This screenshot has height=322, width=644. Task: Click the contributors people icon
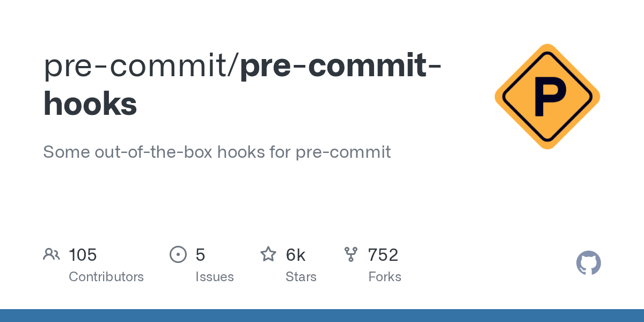(x=52, y=254)
